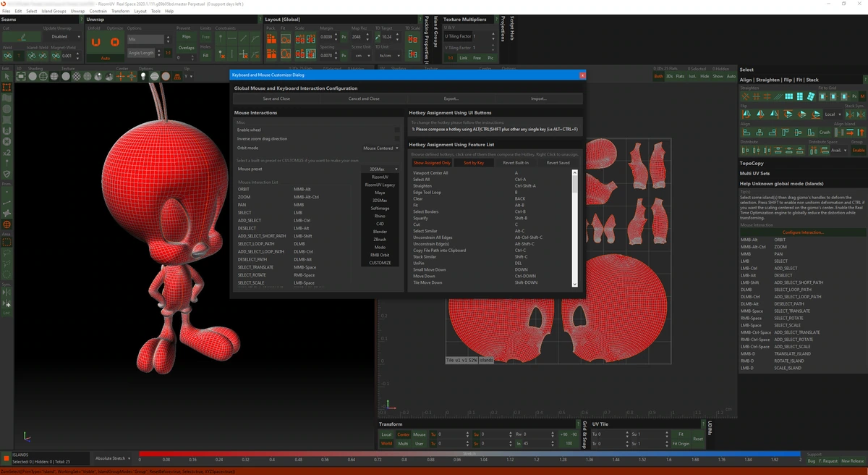This screenshot has height=475, width=868.
Task: Click the Unfold icon in Unwrap panel
Action: [x=95, y=43]
